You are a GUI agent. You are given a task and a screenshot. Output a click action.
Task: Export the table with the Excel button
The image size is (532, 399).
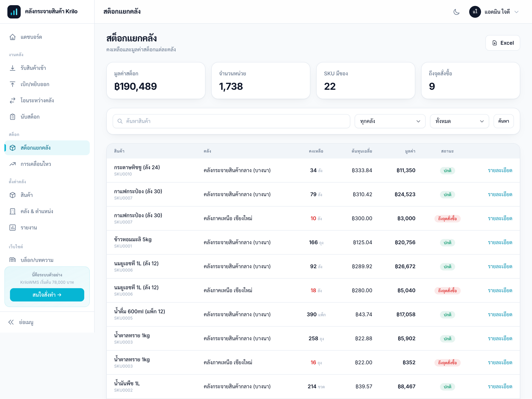coord(503,43)
